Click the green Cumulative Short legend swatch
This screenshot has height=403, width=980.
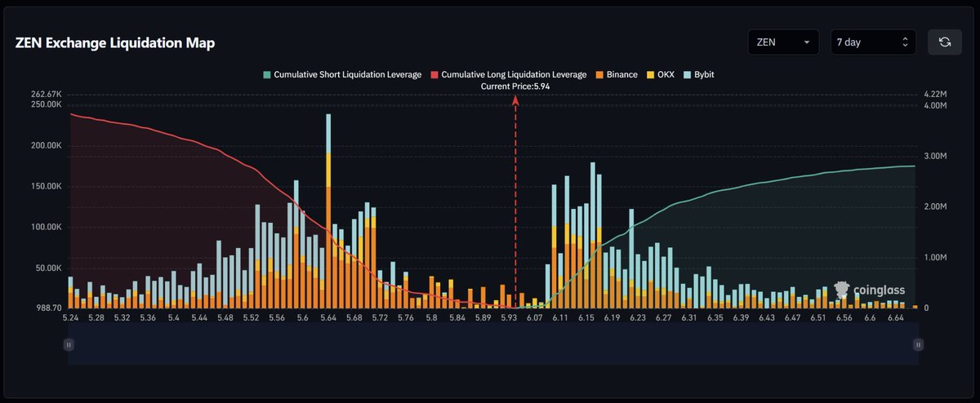pos(267,74)
